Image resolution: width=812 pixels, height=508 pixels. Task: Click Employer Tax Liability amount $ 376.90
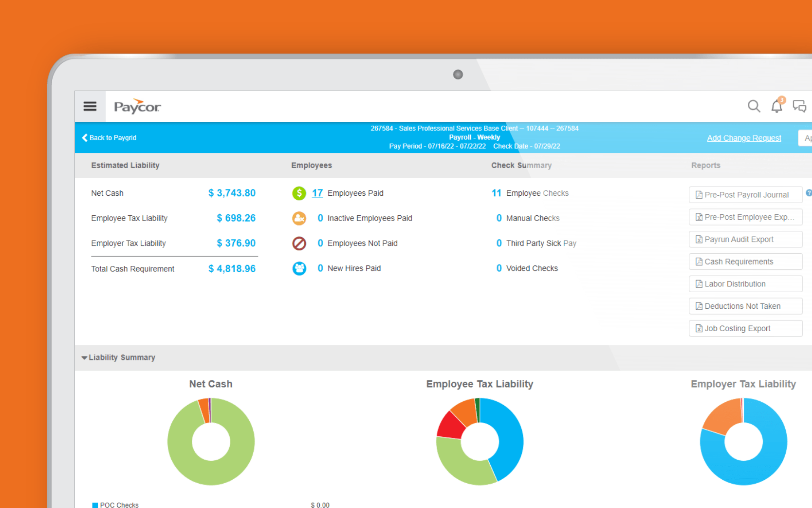click(x=236, y=243)
